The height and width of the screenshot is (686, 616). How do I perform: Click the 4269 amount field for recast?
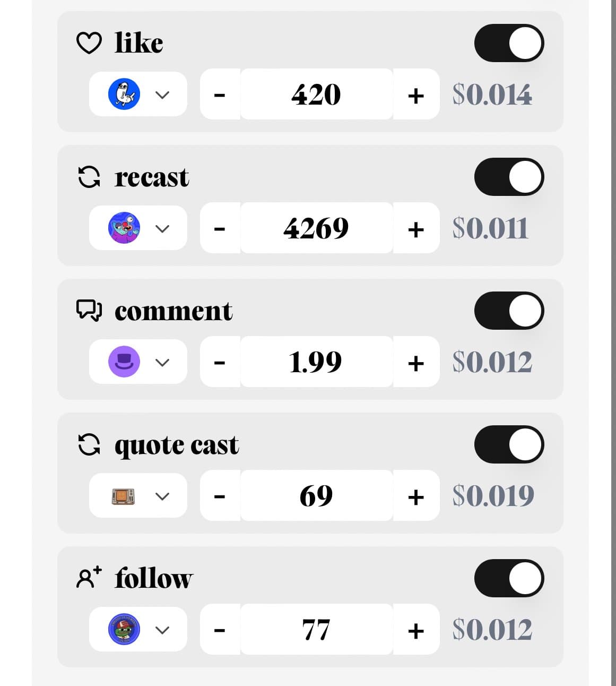click(x=316, y=228)
